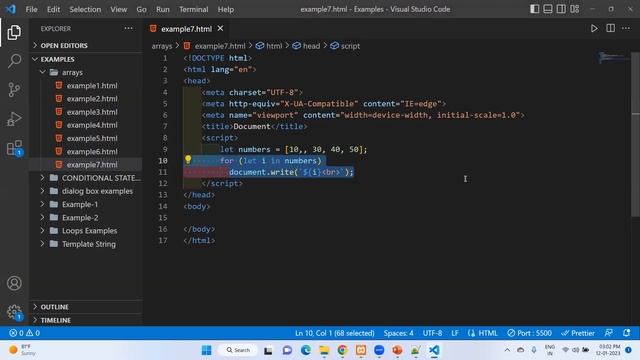Click the taskbar Search box
The image size is (640, 360).
click(238, 350)
